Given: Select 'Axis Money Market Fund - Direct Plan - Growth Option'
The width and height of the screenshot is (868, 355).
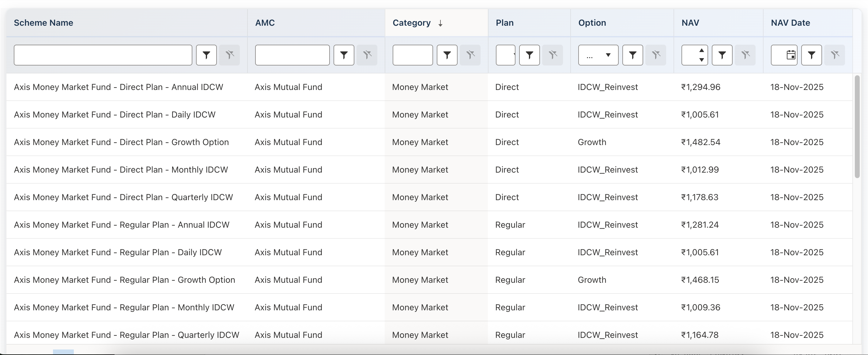Looking at the screenshot, I should (121, 142).
